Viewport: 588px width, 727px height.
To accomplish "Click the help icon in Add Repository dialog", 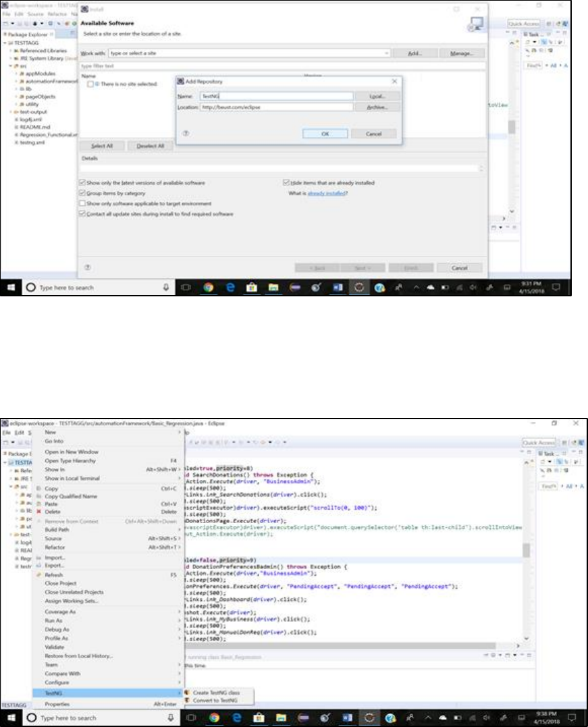I will coord(186,134).
